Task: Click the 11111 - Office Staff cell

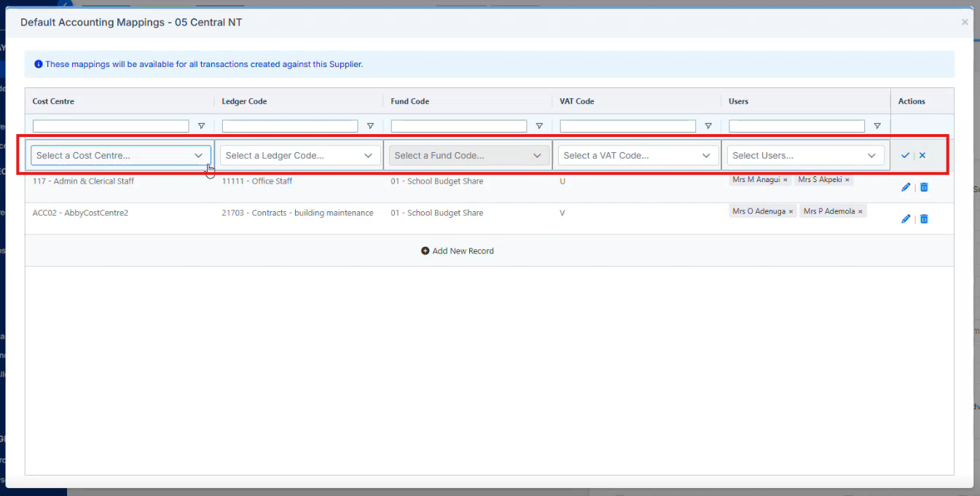Action: tap(257, 181)
